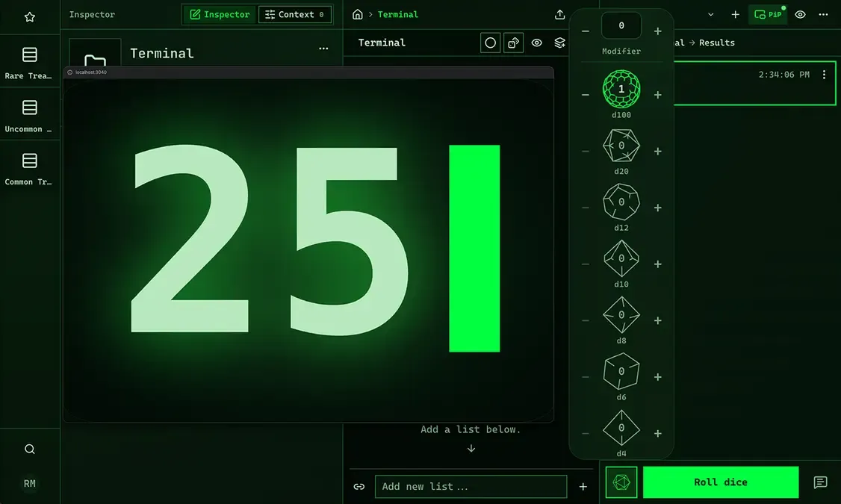This screenshot has height=504, width=841.
Task: Click the 2:34:06 PM roll timestamp
Action: click(x=783, y=75)
